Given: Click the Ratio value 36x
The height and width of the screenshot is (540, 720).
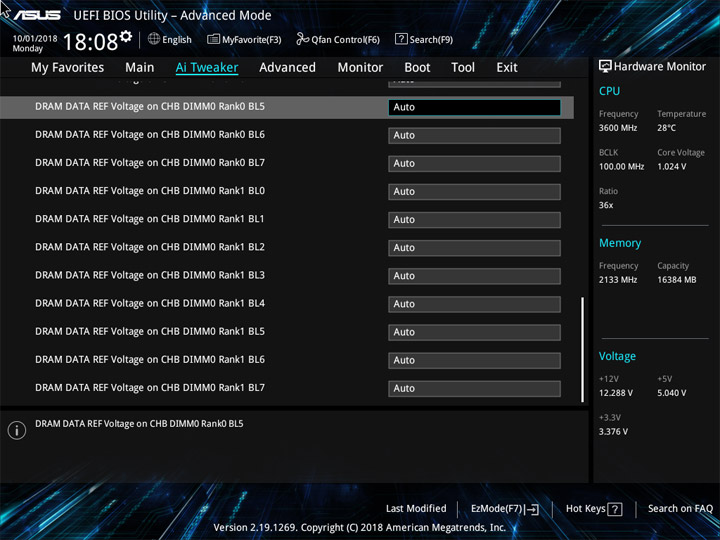Looking at the screenshot, I should (606, 205).
